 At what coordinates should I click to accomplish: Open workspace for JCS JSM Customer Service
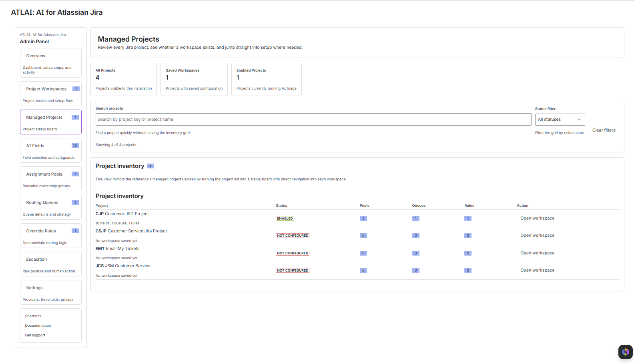(537, 270)
